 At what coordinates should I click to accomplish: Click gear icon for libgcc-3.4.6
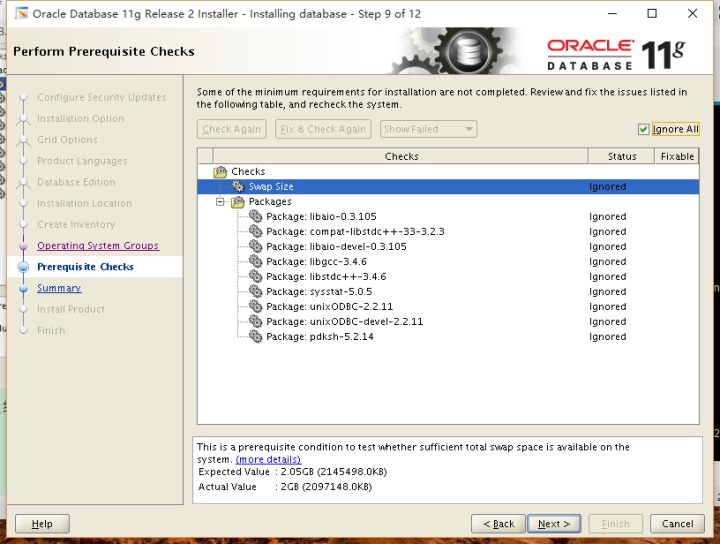255,261
